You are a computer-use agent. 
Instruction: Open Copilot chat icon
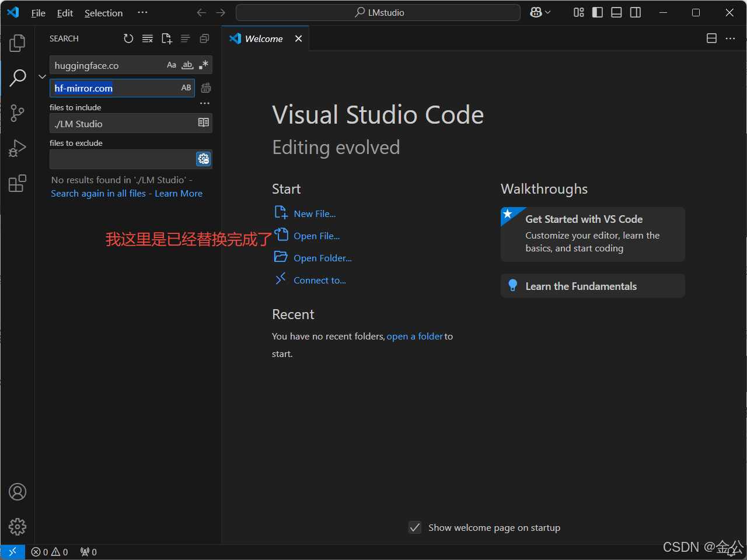536,13
